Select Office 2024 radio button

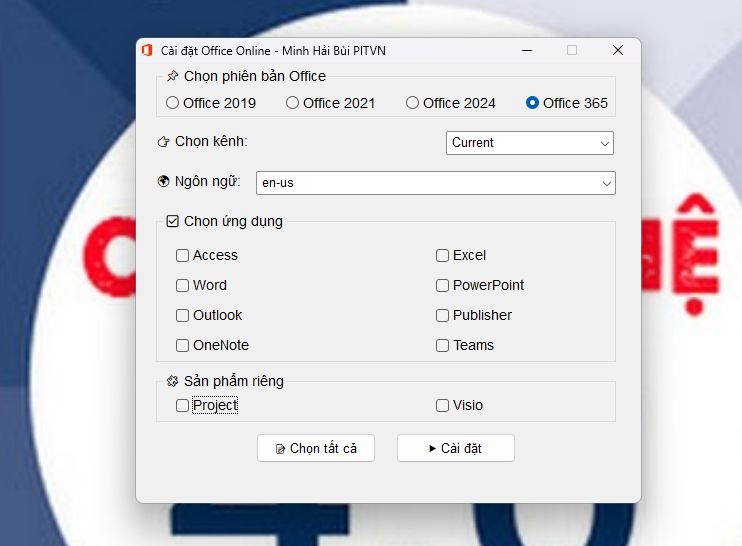tap(413, 103)
